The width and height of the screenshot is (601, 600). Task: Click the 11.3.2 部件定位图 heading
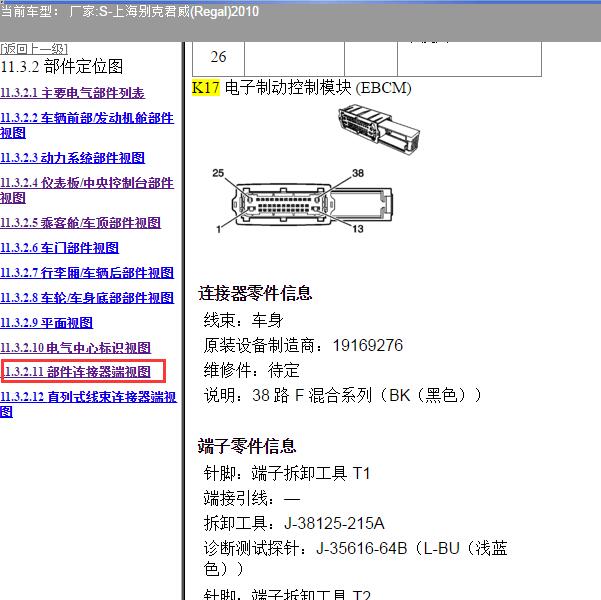(62, 67)
